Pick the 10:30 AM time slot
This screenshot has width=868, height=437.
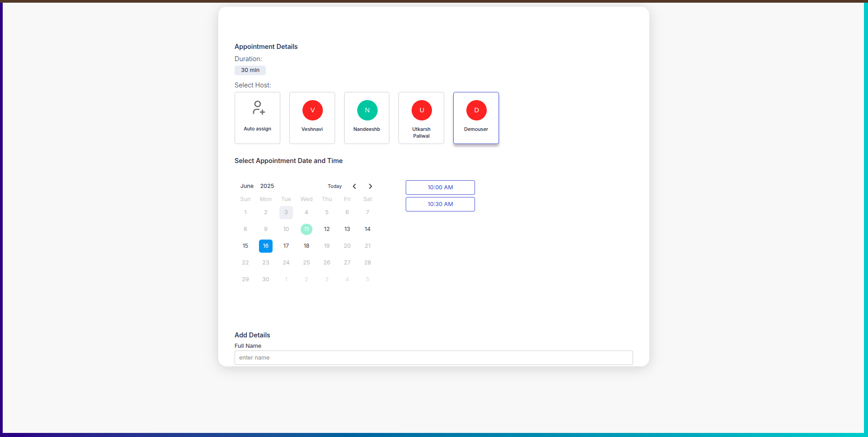tap(440, 204)
